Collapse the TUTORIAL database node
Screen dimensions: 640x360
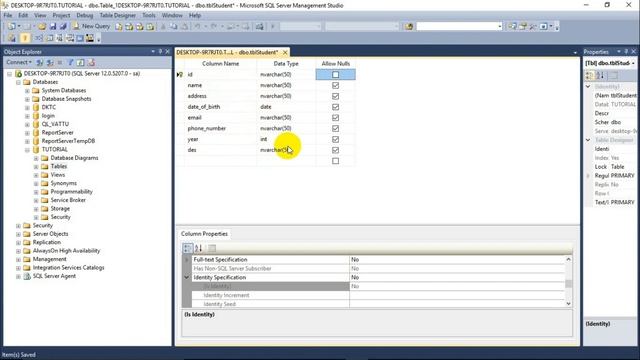(x=27, y=150)
